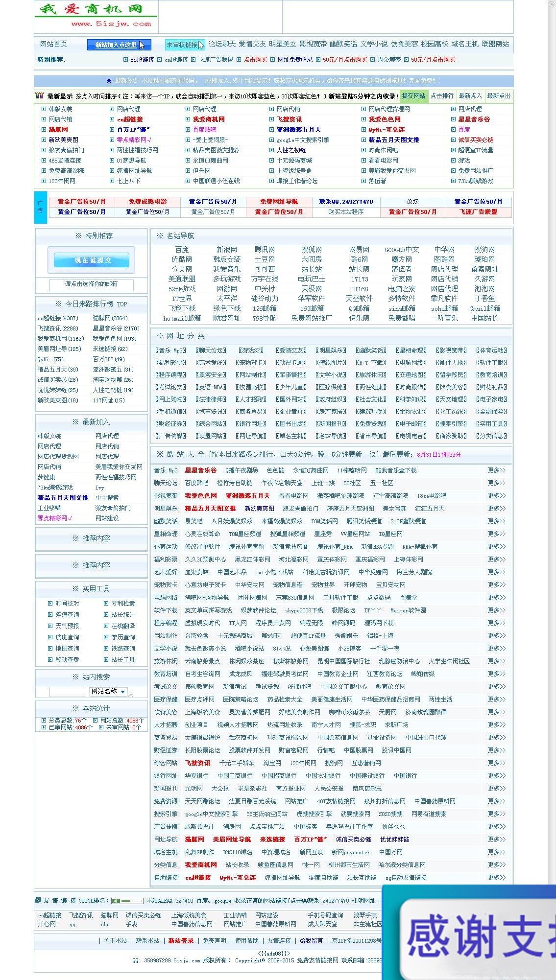
Task: Expand 更多>> in the 旅游休闲 row
Action: coord(496,661)
